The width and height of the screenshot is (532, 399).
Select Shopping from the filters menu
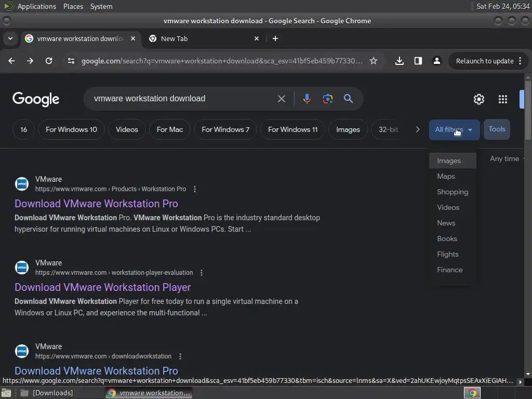453,192
